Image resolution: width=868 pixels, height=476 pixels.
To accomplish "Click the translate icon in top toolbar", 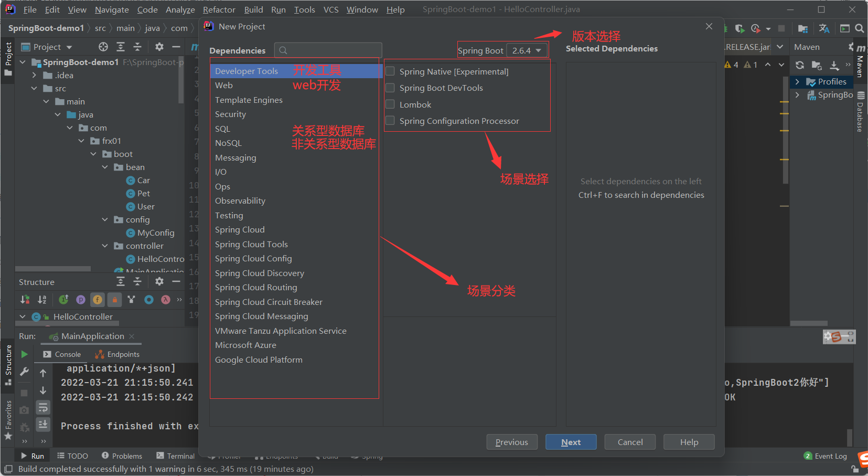I will pos(824,28).
